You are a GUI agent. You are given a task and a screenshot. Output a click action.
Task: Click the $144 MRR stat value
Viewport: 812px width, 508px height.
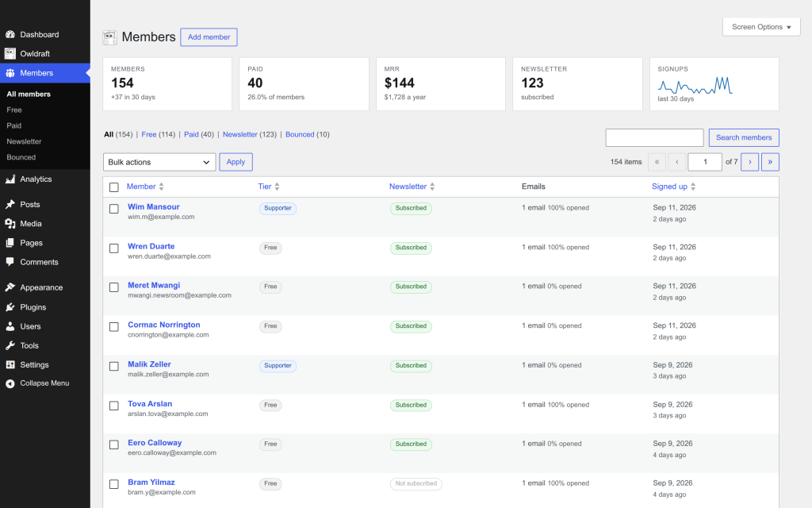pyautogui.click(x=400, y=83)
